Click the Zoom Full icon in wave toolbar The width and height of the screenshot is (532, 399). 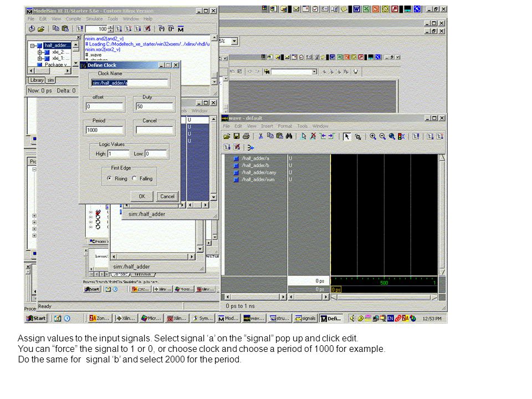pyautogui.click(x=392, y=136)
